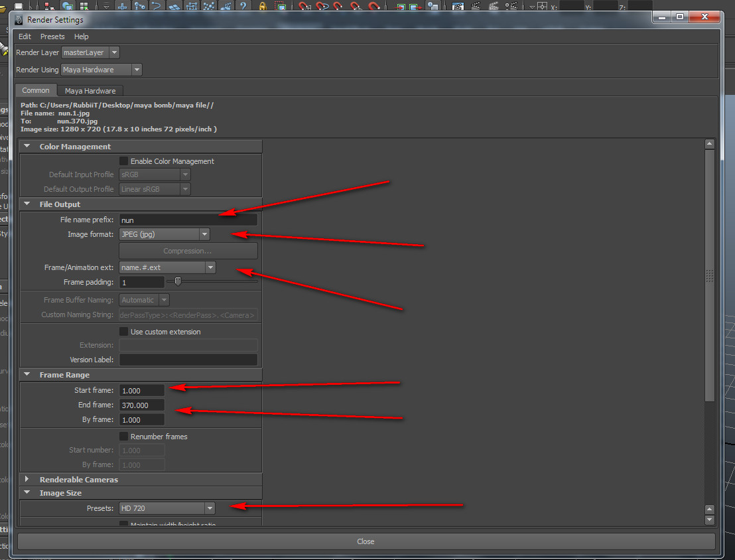The image size is (735, 560).
Task: Toggle the rendering objects selection mask
Action: (x=226, y=5)
